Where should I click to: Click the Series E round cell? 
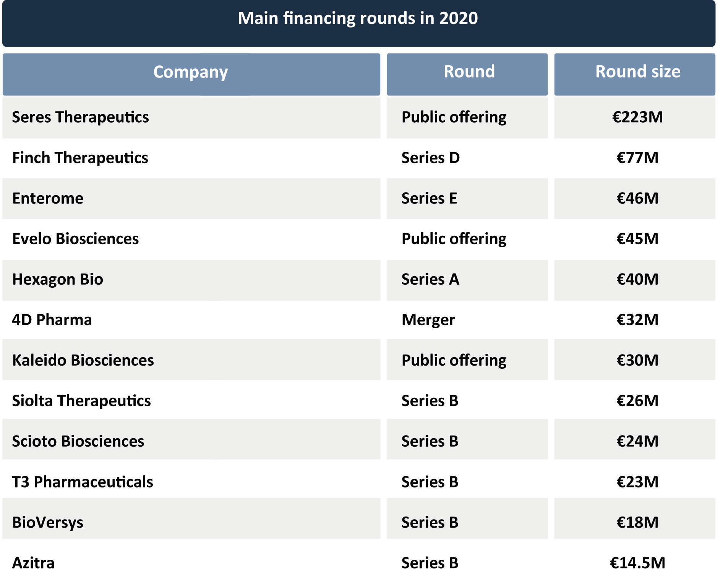pos(429,198)
